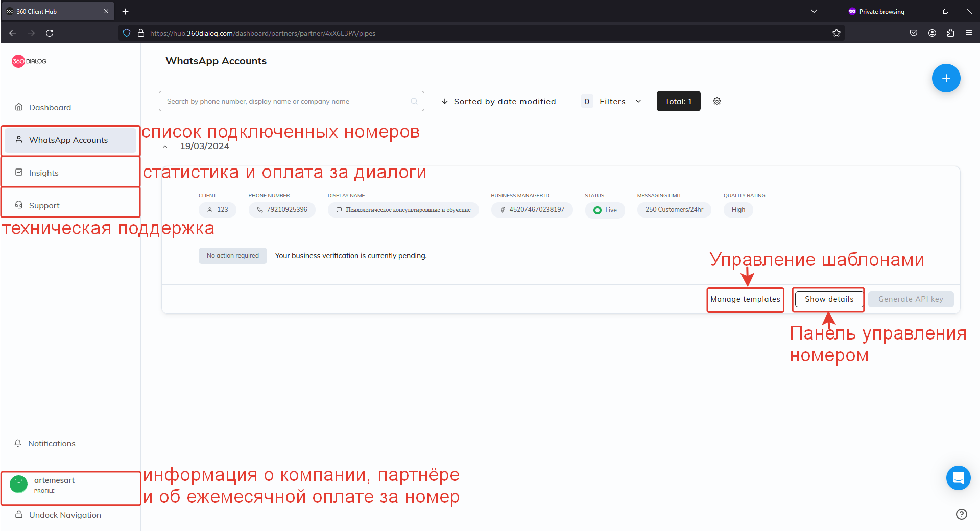This screenshot has width=980, height=531.
Task: Select the 360 Client Hub tab
Action: [x=57, y=11]
